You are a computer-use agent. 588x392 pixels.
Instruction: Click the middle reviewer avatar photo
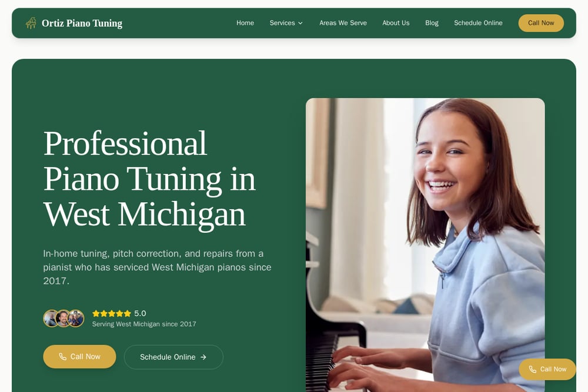[x=63, y=319]
